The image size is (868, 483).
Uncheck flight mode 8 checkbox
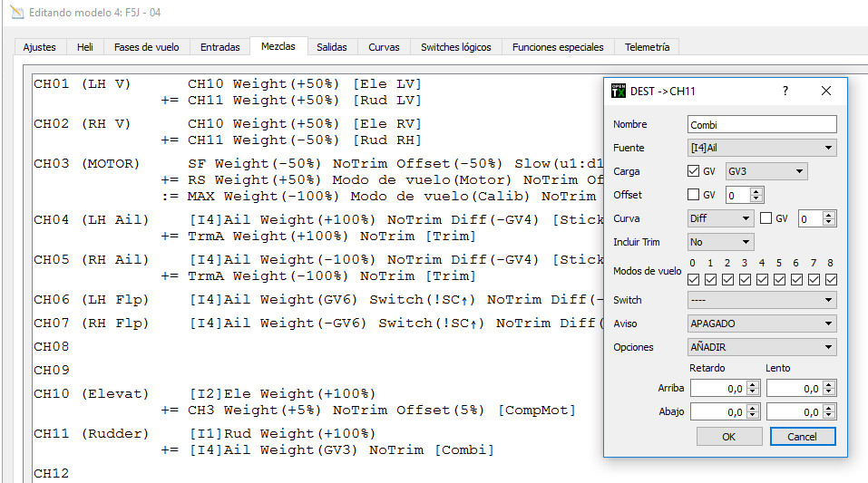point(831,279)
